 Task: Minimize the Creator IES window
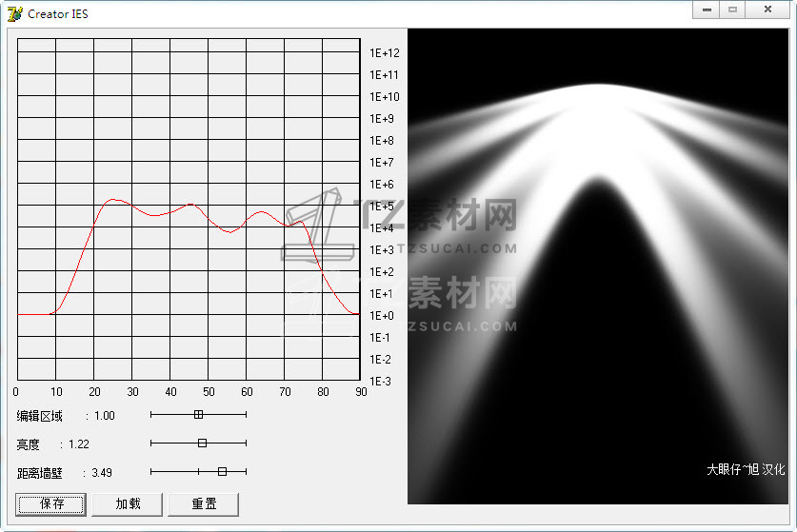pos(706,10)
